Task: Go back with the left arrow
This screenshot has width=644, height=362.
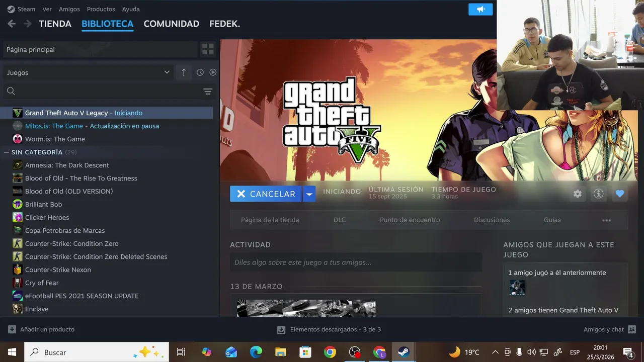Action: [12, 24]
